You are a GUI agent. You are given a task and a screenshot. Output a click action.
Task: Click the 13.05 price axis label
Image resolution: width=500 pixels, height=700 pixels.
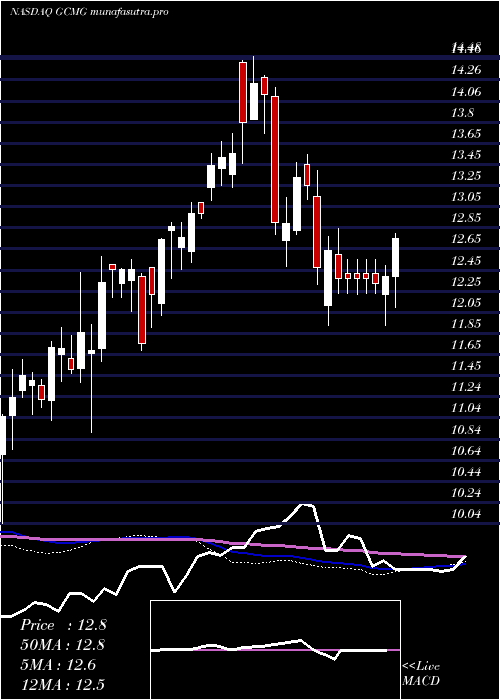click(x=467, y=197)
